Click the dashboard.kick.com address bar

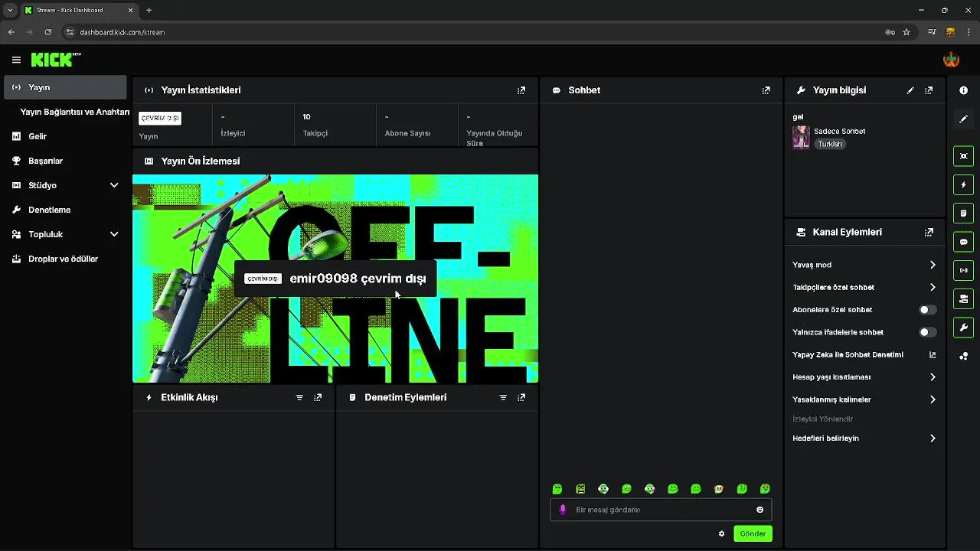click(x=475, y=32)
